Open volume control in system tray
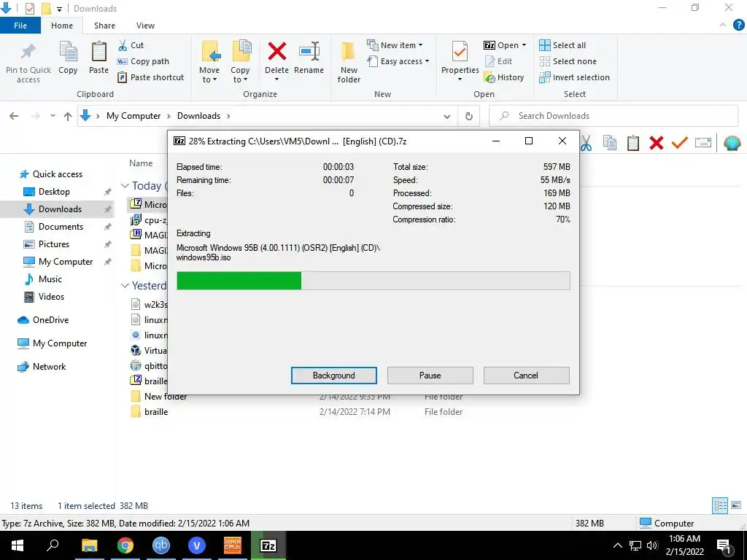Screen dimensions: 747x560 click(x=652, y=545)
